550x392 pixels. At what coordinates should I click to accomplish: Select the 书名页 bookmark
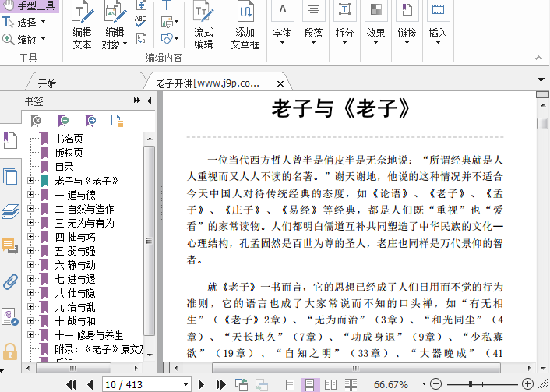tap(69, 139)
